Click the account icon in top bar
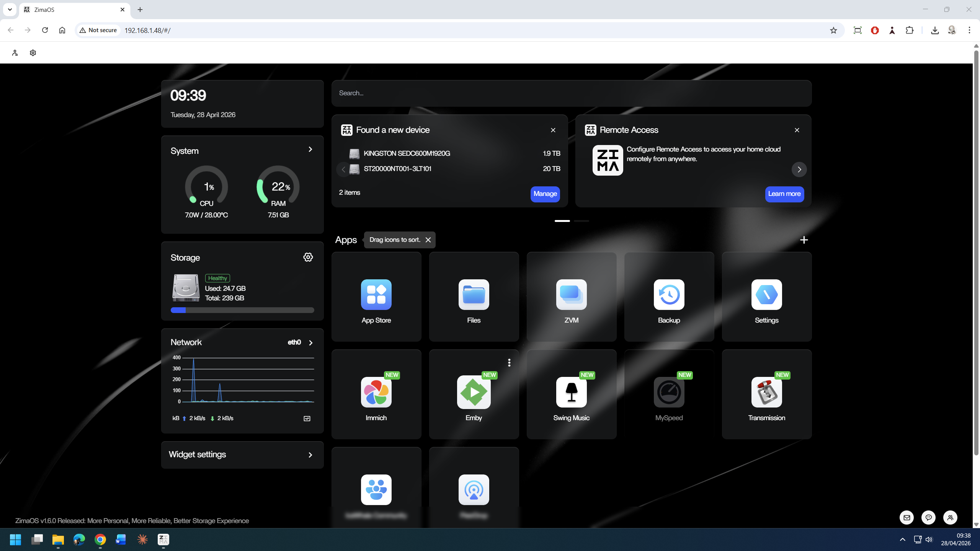The height and width of the screenshot is (551, 980). [15, 53]
